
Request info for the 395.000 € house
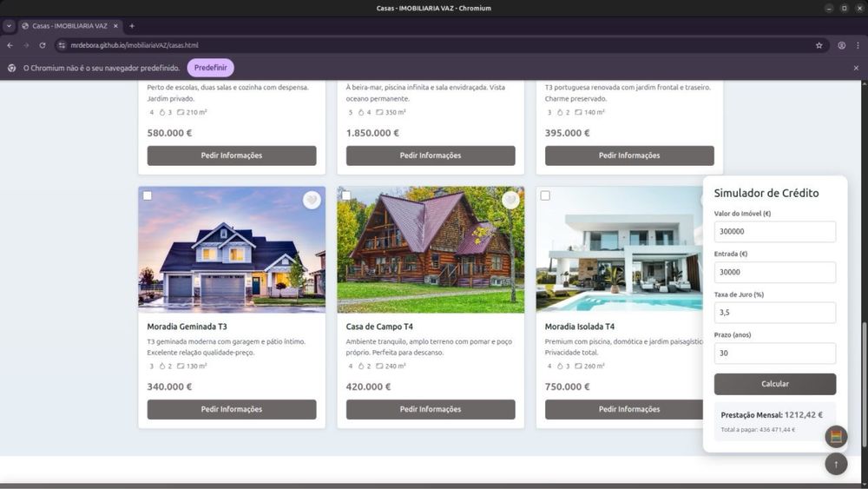tap(629, 155)
